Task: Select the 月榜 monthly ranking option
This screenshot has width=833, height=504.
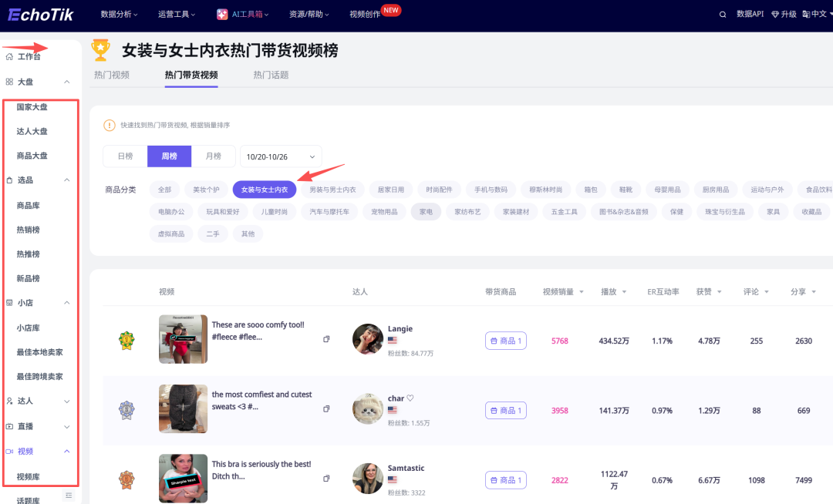Action: (214, 156)
